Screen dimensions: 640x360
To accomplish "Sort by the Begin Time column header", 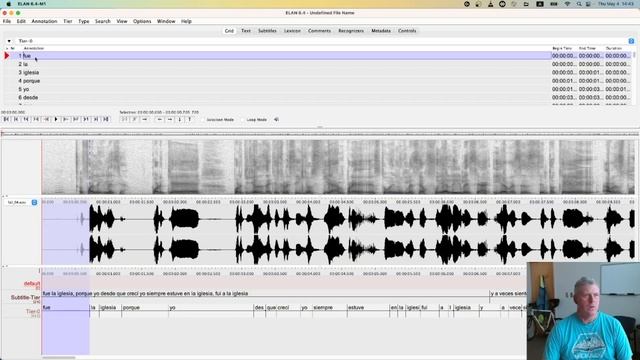I will tap(562, 48).
